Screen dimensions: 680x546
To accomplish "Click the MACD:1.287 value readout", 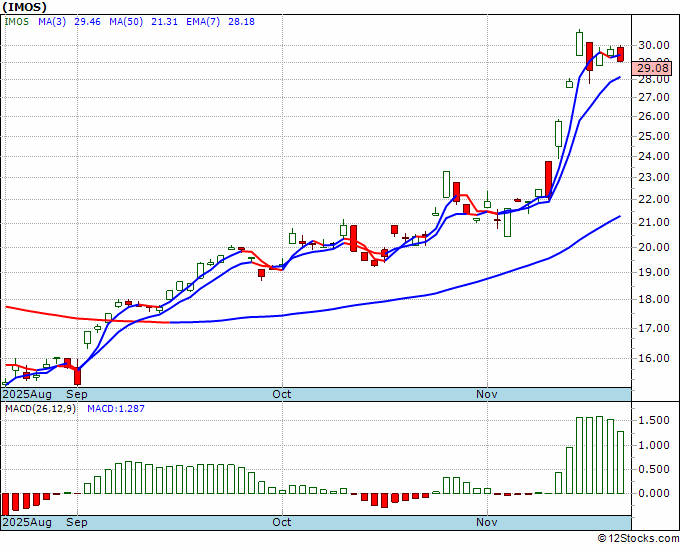I will tap(116, 409).
